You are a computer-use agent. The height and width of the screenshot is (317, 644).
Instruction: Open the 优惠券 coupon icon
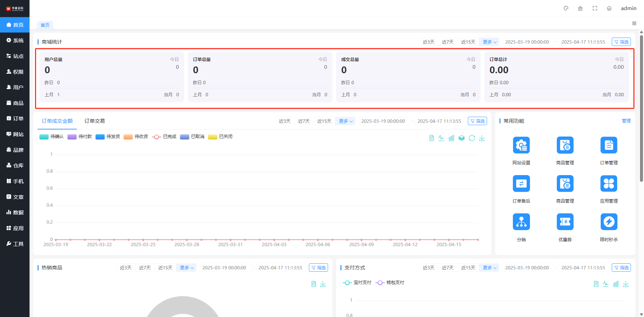[x=565, y=222]
